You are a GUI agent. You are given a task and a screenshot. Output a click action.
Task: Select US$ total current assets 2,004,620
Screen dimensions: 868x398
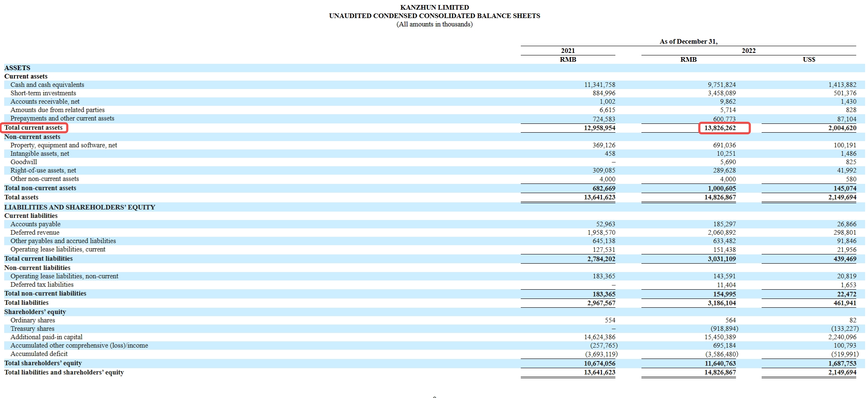(x=842, y=128)
